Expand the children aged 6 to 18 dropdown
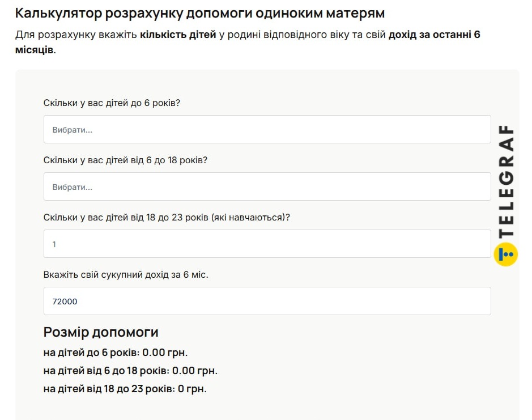 click(x=267, y=186)
